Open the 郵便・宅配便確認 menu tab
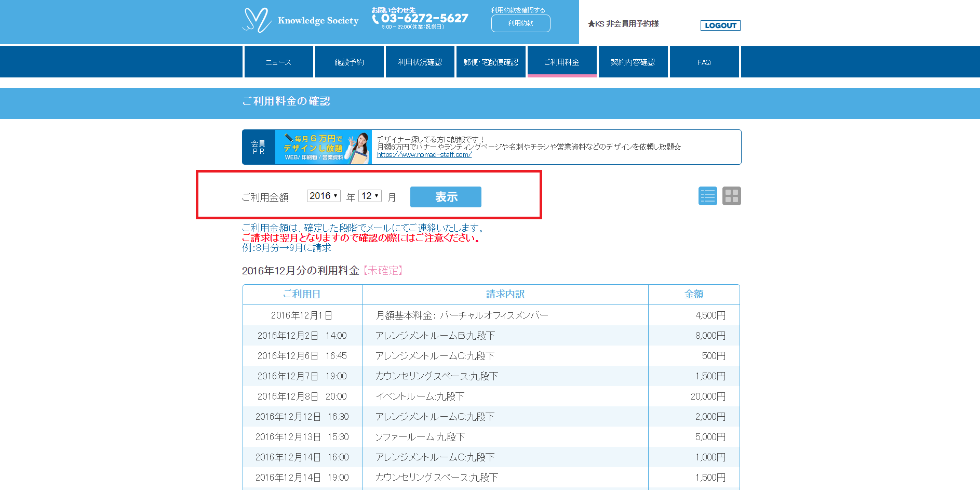The width and height of the screenshot is (980, 490). coord(491,62)
